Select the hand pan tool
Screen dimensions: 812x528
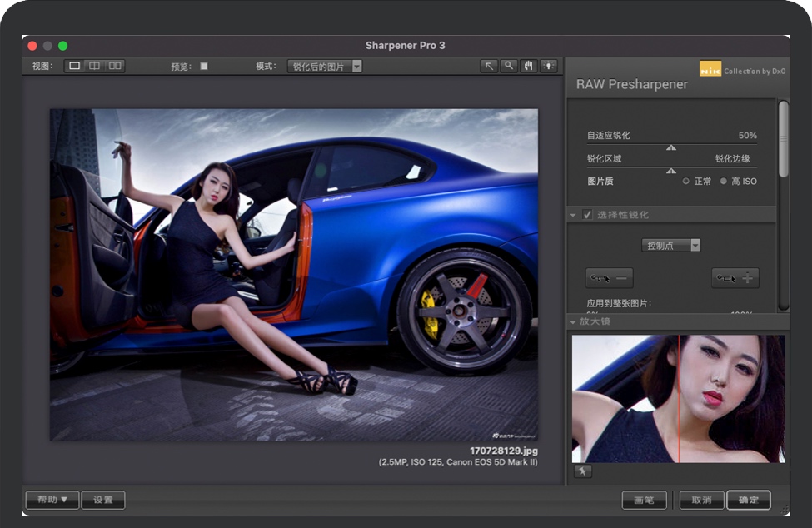coord(528,66)
